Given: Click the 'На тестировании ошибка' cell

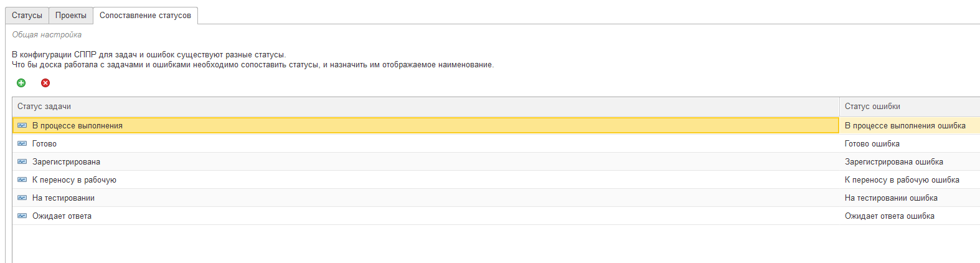Looking at the screenshot, I should (x=891, y=198).
